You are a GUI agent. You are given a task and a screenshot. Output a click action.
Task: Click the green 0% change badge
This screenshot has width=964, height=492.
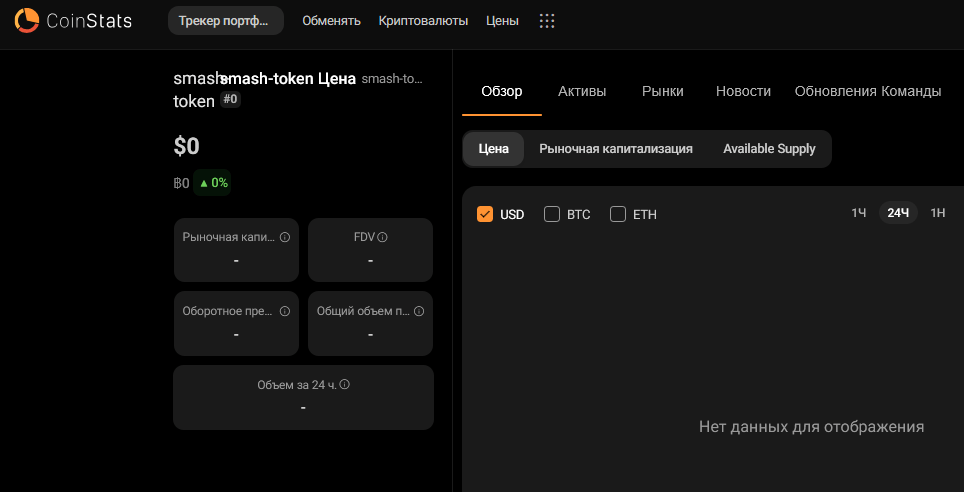pyautogui.click(x=212, y=183)
